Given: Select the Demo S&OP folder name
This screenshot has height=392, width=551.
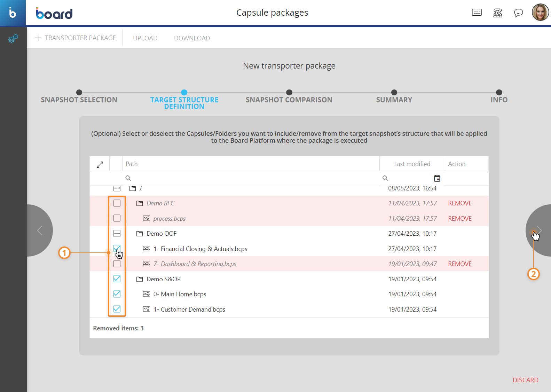Looking at the screenshot, I should tap(164, 279).
